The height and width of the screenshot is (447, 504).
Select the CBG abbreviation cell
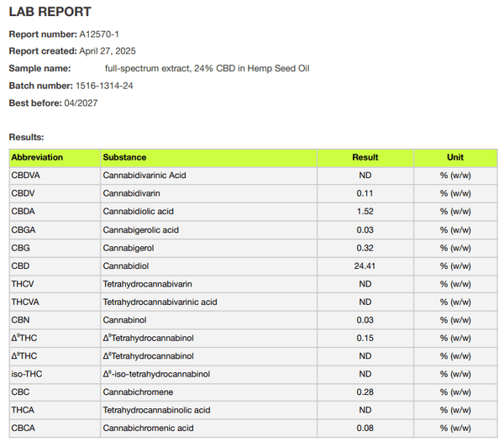click(20, 248)
